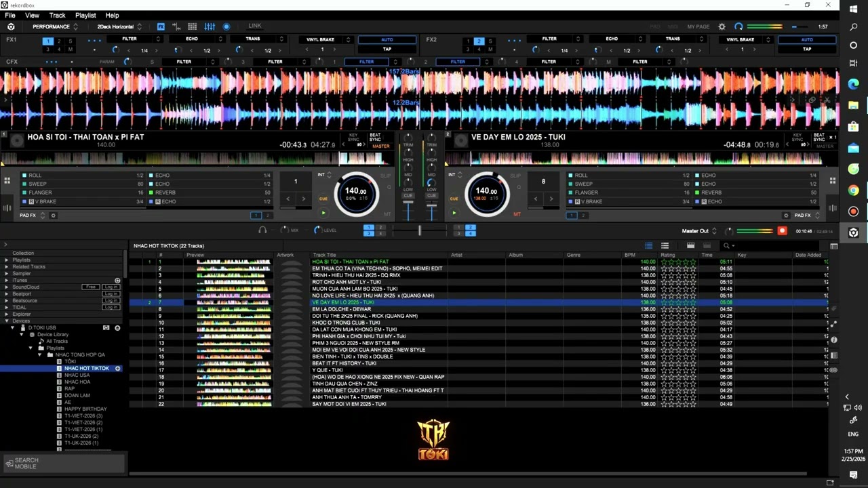Toggle MASTER on deck 2
The height and width of the screenshot is (488, 868).
[825, 146]
